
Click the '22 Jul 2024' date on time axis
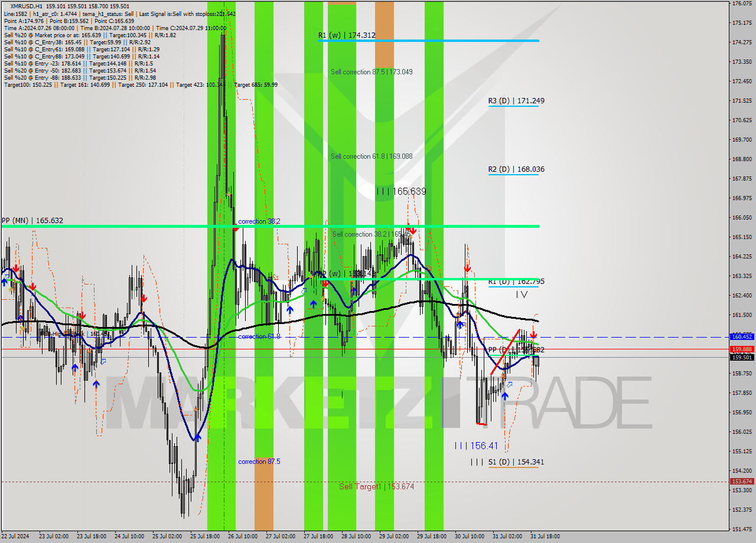[x=15, y=537]
